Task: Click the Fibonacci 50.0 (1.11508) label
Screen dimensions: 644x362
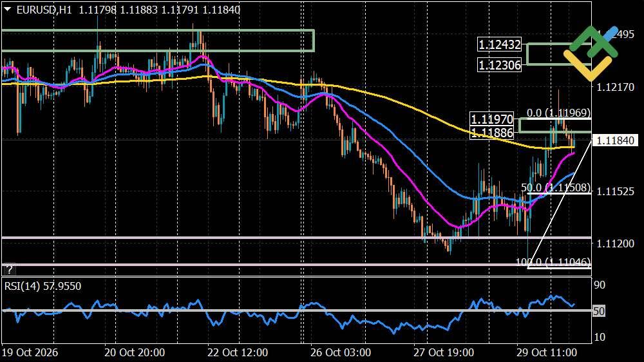Action: (556, 188)
